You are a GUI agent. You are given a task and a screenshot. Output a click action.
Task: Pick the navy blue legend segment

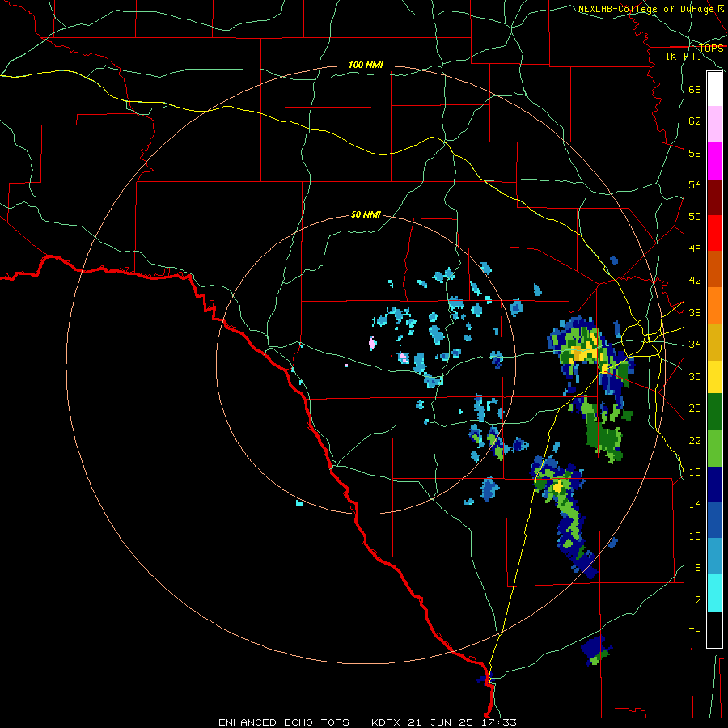pyautogui.click(x=714, y=485)
